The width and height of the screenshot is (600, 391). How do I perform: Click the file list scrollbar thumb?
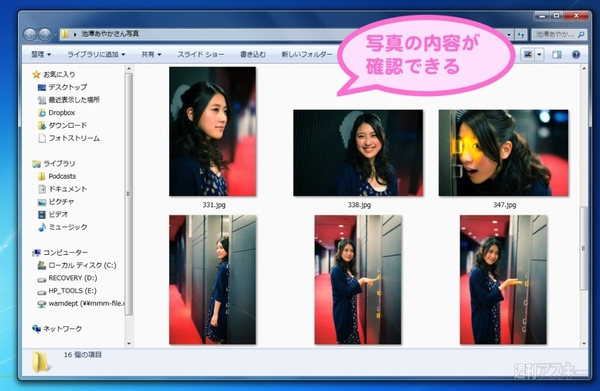584,248
